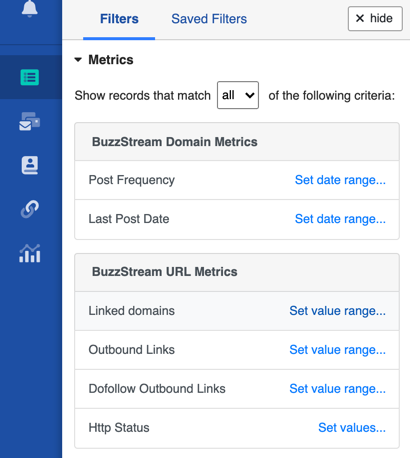The image size is (410, 458).
Task: Set date range for Post Frequency
Action: [x=340, y=180]
